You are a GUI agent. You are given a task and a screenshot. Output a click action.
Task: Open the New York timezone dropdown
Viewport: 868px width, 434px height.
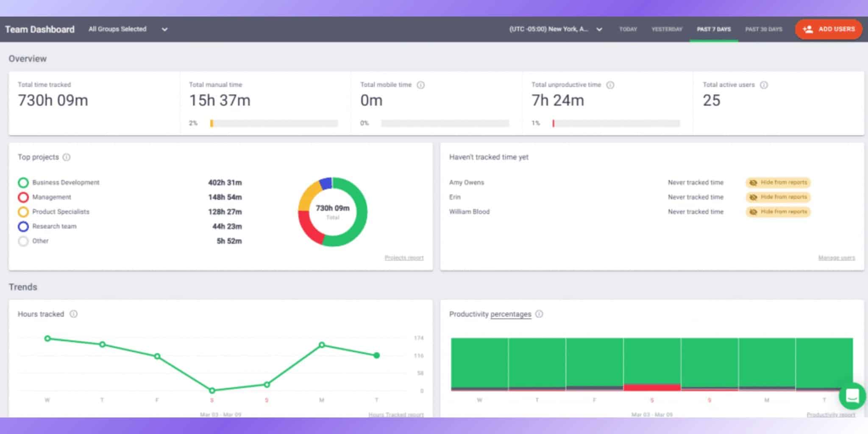coord(548,29)
